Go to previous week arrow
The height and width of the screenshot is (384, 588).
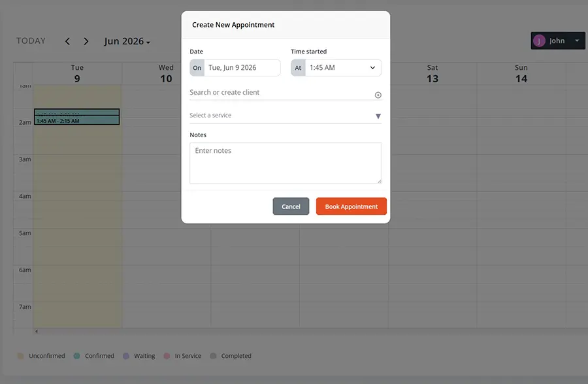[67, 41]
